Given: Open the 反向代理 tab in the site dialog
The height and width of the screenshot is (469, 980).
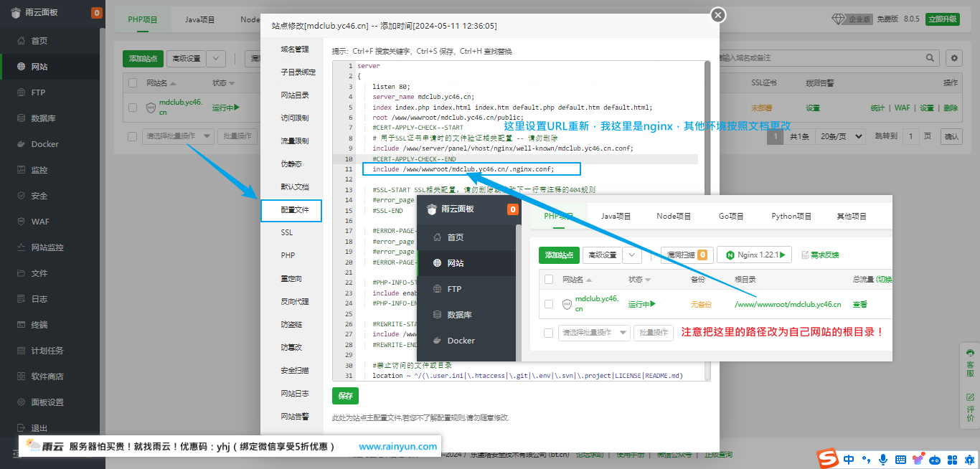Looking at the screenshot, I should pos(295,302).
